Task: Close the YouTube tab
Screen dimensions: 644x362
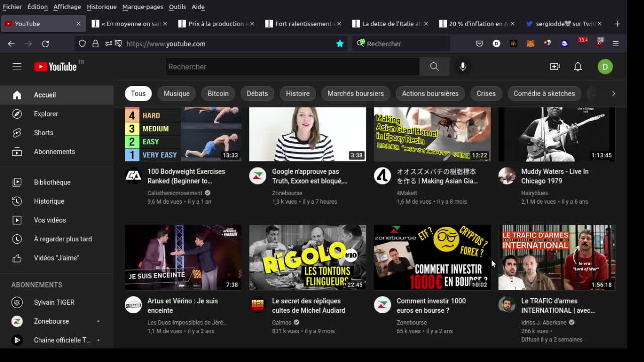Action: point(78,24)
